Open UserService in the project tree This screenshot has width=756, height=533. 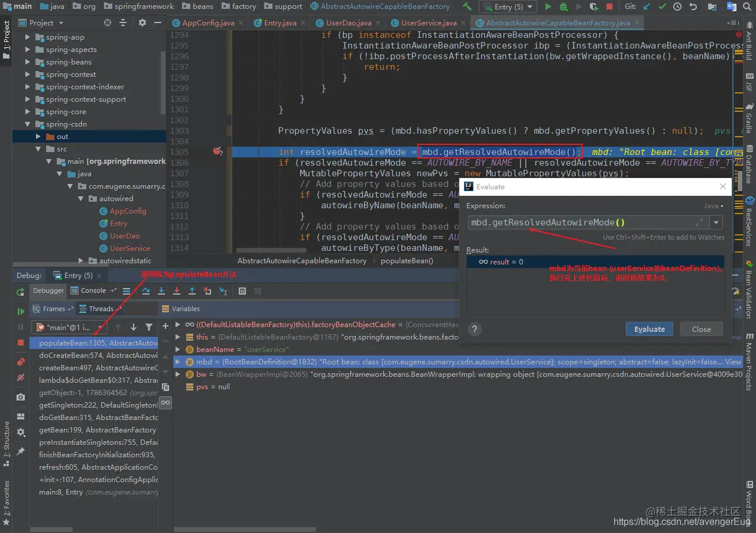point(129,248)
